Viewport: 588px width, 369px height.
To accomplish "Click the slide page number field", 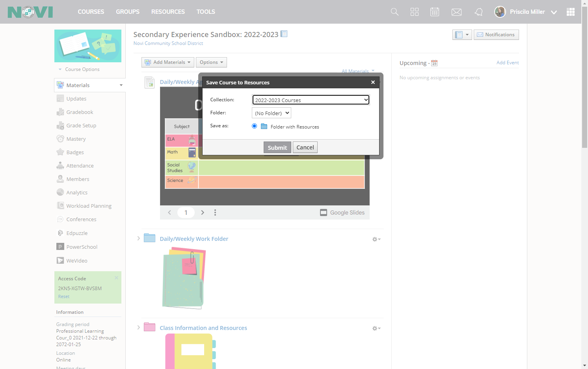I will (186, 212).
